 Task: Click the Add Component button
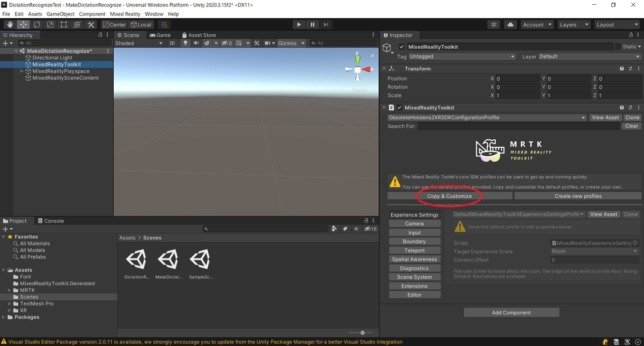point(511,313)
